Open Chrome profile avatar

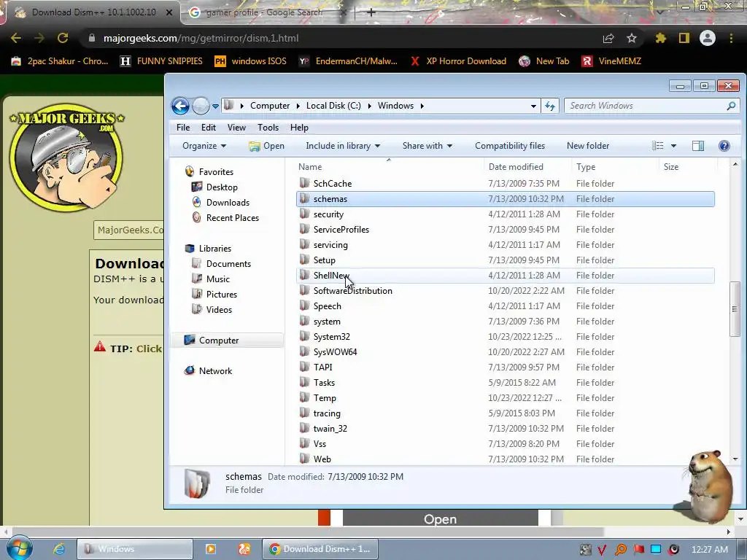pyautogui.click(x=708, y=38)
